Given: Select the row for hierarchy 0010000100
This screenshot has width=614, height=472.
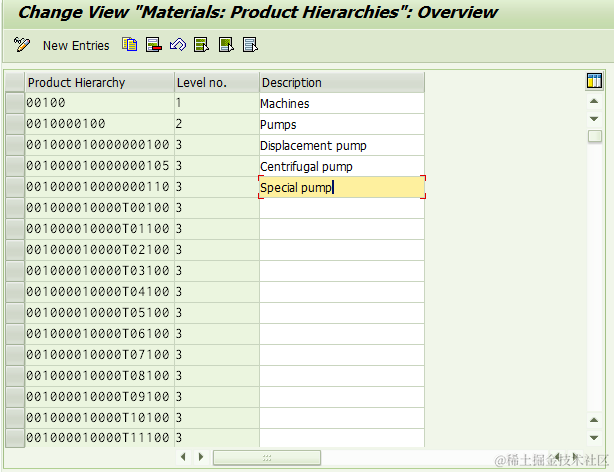Looking at the screenshot, I should click(15, 125).
